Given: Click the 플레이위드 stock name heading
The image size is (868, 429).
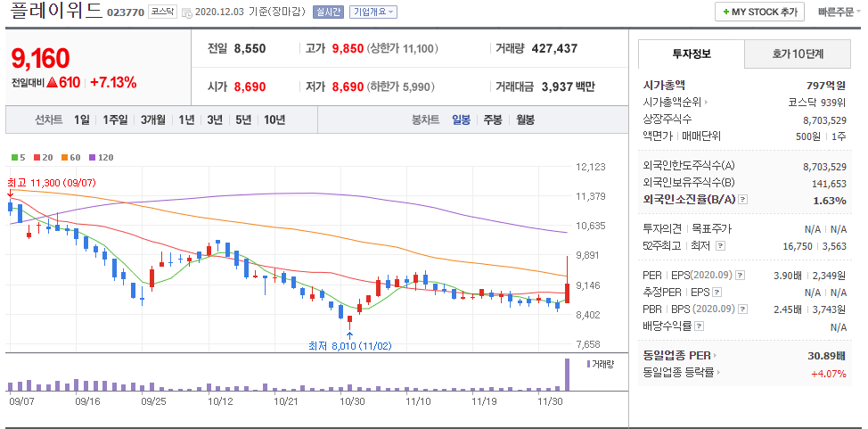Looking at the screenshot, I should [55, 10].
